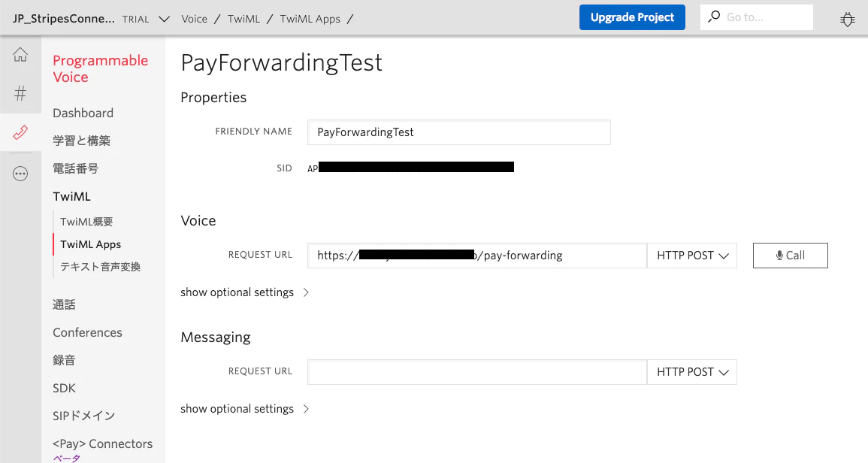868x463 pixels.
Task: Open 録音 in sidebar
Action: click(x=64, y=360)
